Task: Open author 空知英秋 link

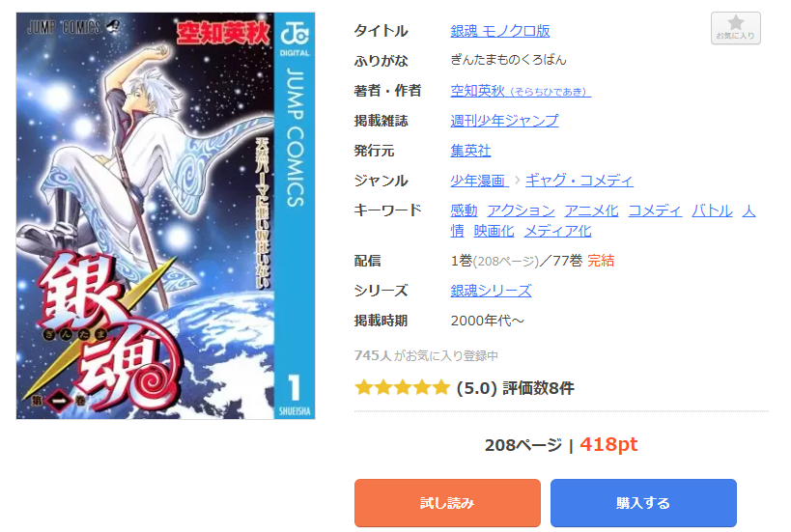Action: click(521, 91)
